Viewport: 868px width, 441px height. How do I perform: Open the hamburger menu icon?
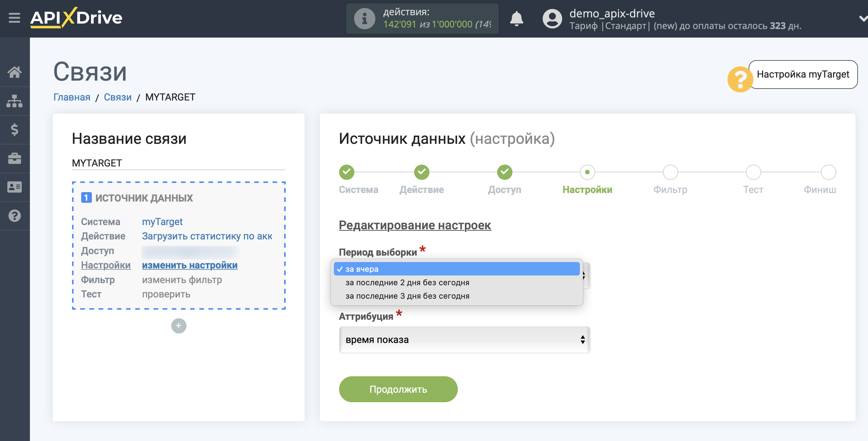[x=14, y=17]
